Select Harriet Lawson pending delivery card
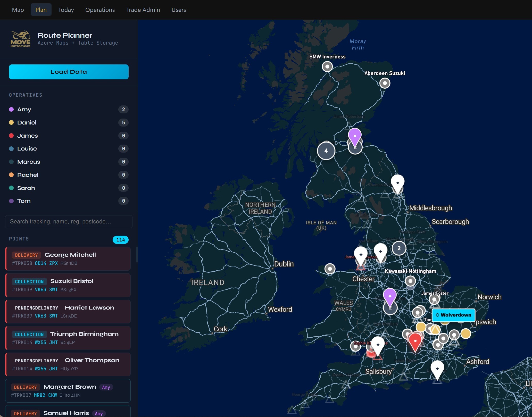 tap(68, 312)
